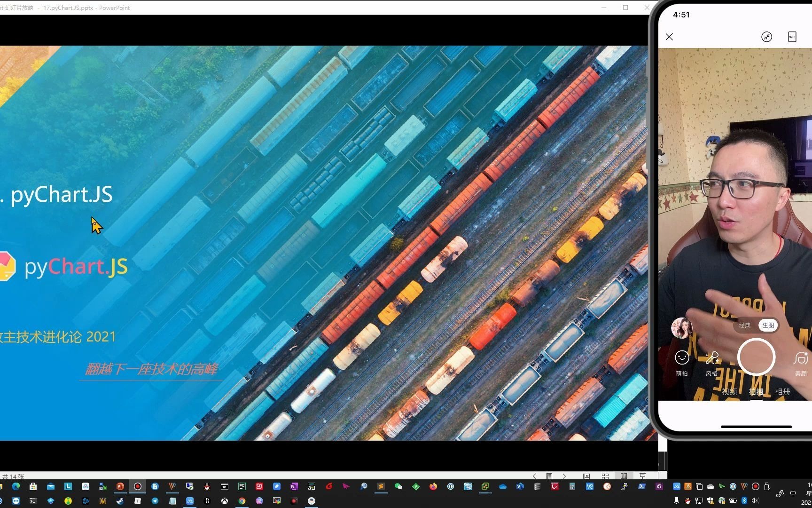Switch to the 视频 tab in the camera

tap(729, 391)
